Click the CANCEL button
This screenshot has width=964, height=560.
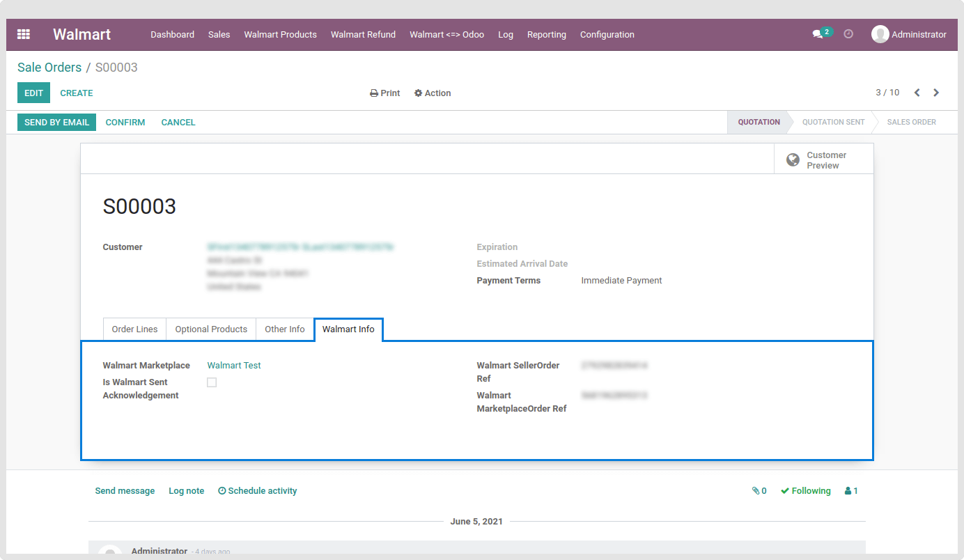tap(178, 123)
